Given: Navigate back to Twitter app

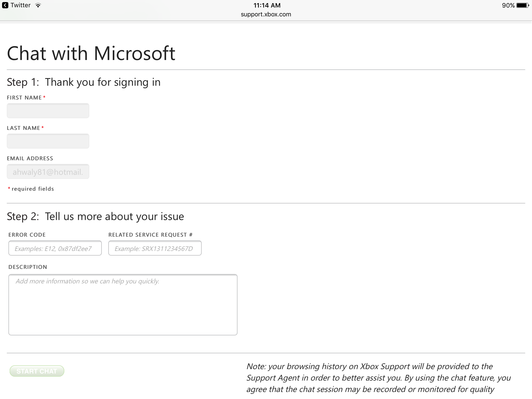Looking at the screenshot, I should click(17, 5).
